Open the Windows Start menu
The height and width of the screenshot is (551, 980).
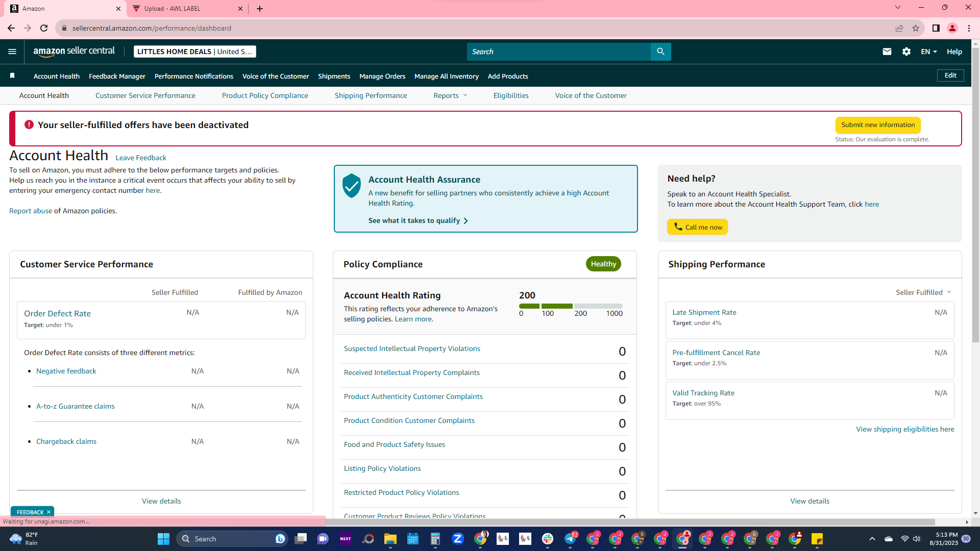163,539
